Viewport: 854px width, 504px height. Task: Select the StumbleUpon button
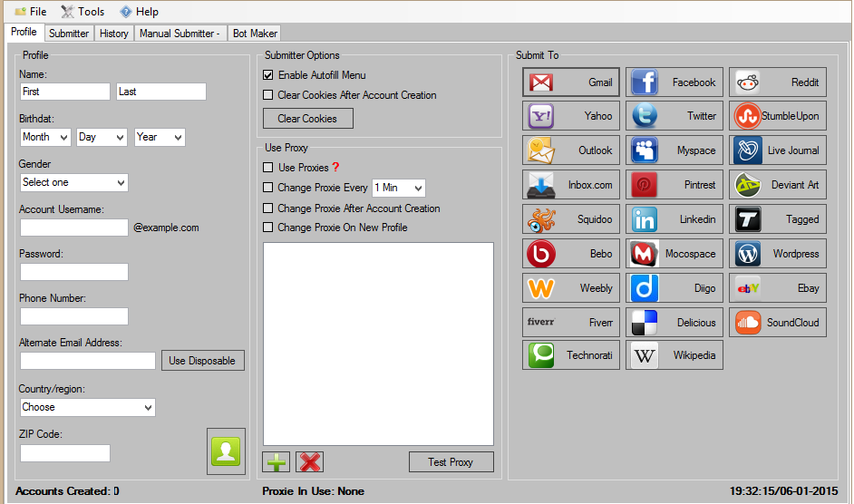click(778, 115)
